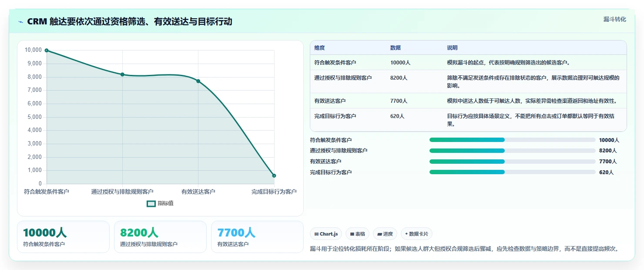This screenshot has height=270, width=644.
Task: Click the x-axis label 通过授权与排除规则客户
Action: [122, 192]
